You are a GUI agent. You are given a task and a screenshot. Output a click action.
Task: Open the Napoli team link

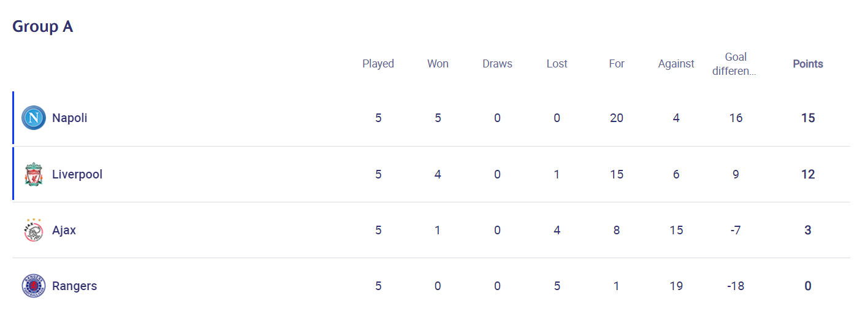coord(69,118)
